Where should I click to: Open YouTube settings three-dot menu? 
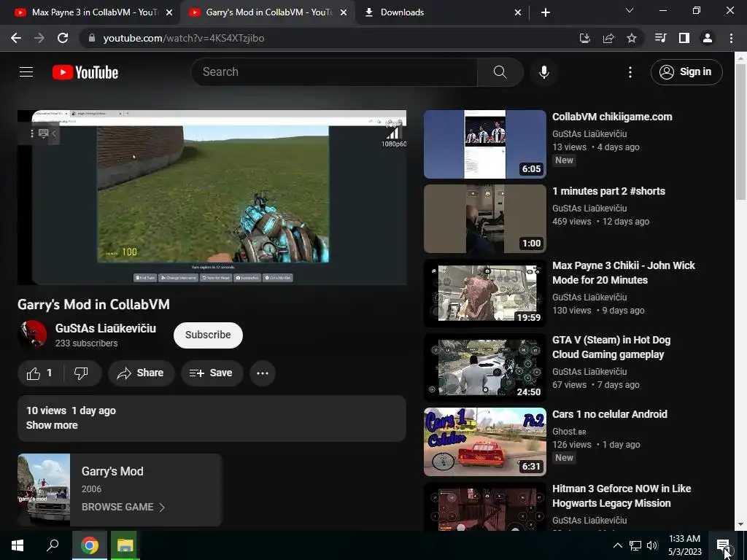(630, 72)
